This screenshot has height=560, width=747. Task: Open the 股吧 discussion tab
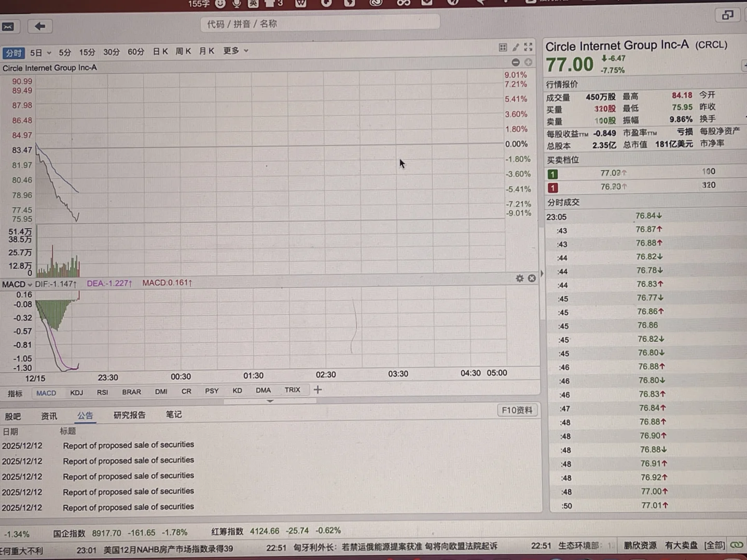tap(13, 416)
